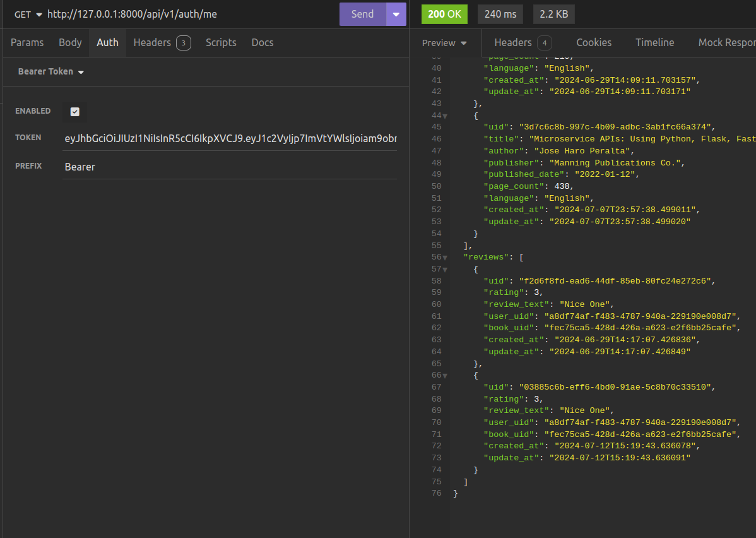The image size is (756, 538).
Task: Collapse the reviews array at line 56
Action: tap(445, 258)
